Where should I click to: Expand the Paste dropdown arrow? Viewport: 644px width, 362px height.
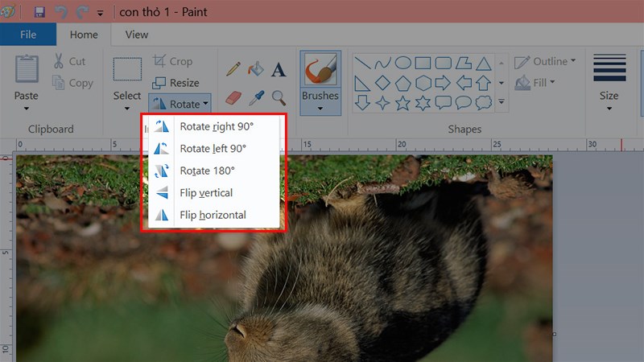[x=27, y=109]
